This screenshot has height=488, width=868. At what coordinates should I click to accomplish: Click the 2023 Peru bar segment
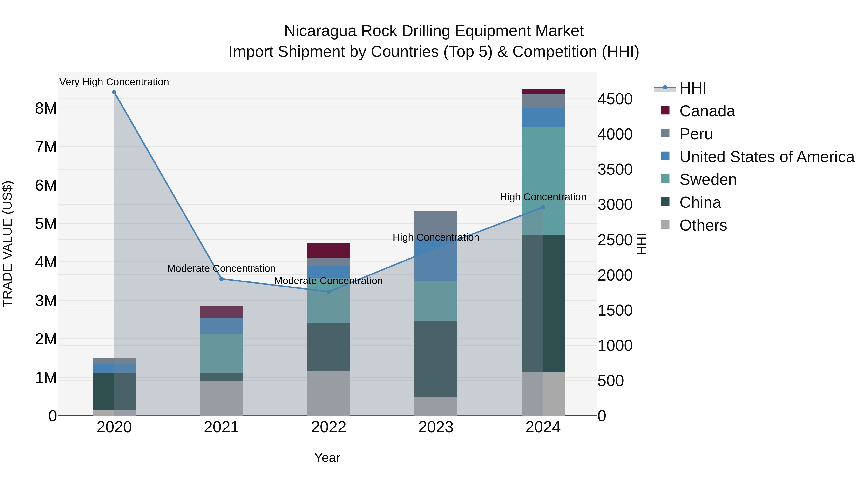tap(436, 225)
